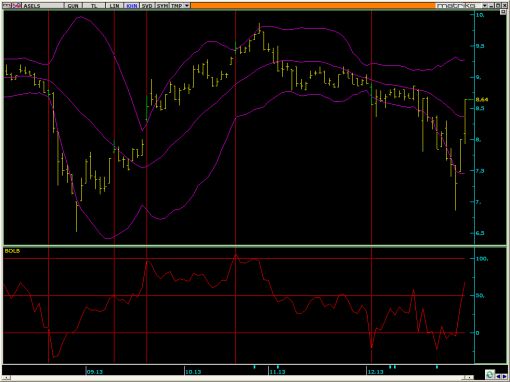Click the ASELS symbol input field
The height and width of the screenshot is (382, 510).
pyautogui.click(x=42, y=6)
